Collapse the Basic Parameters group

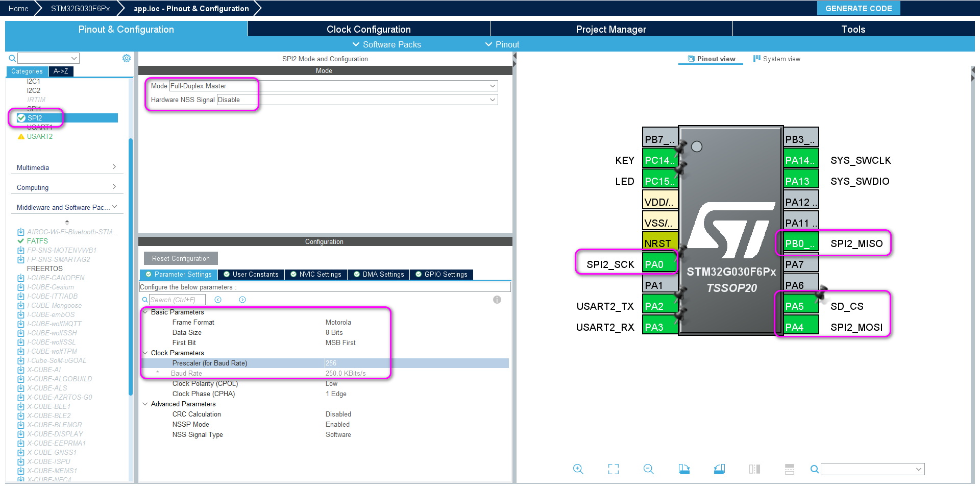pos(145,312)
